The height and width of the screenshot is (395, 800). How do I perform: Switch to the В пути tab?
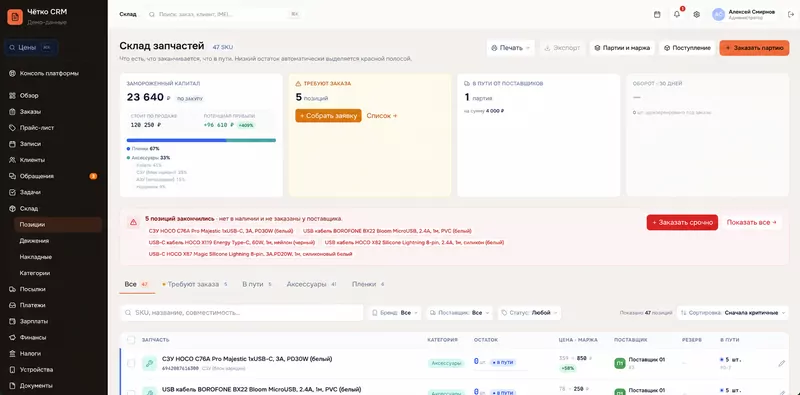(x=257, y=284)
